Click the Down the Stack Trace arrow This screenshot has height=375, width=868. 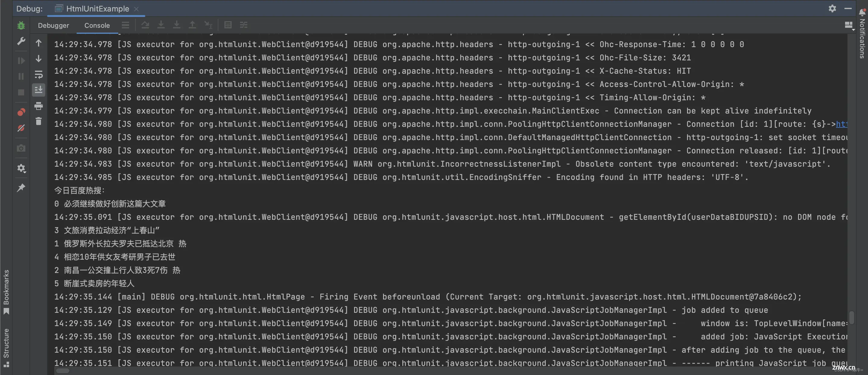38,59
